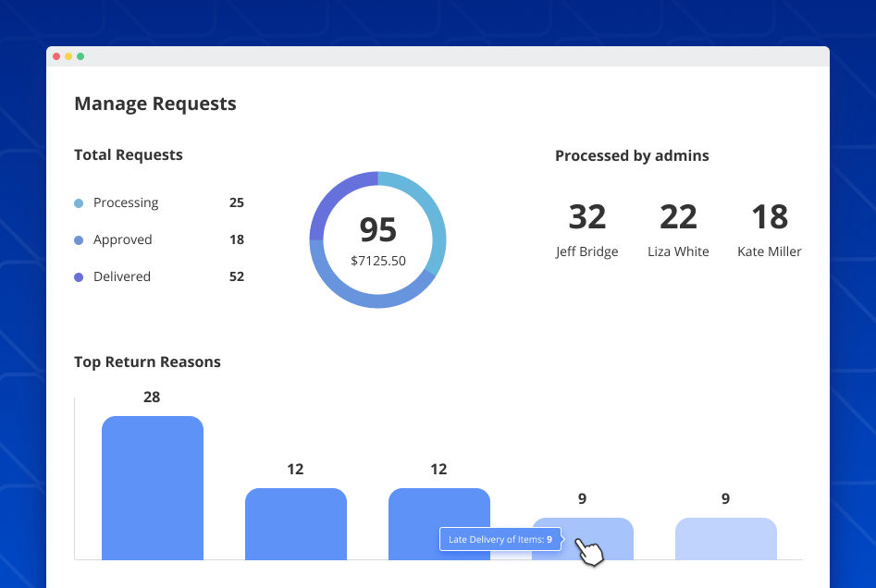The width and height of the screenshot is (876, 588).
Task: Toggle the Delivered legend dot
Action: 79,276
